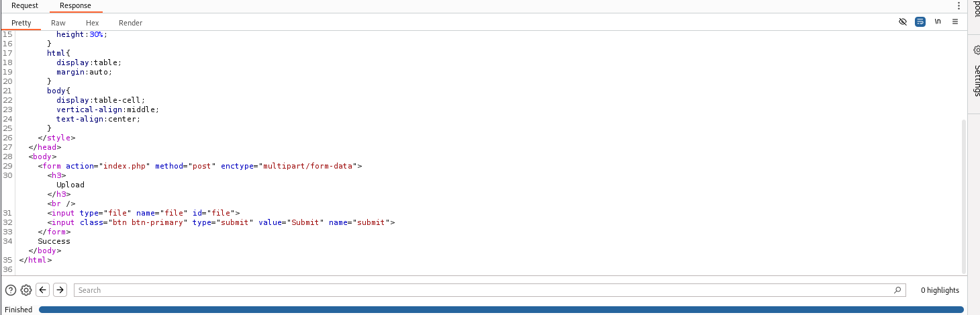Click the Finished progress bar
The height and width of the screenshot is (315, 980).
click(501, 310)
